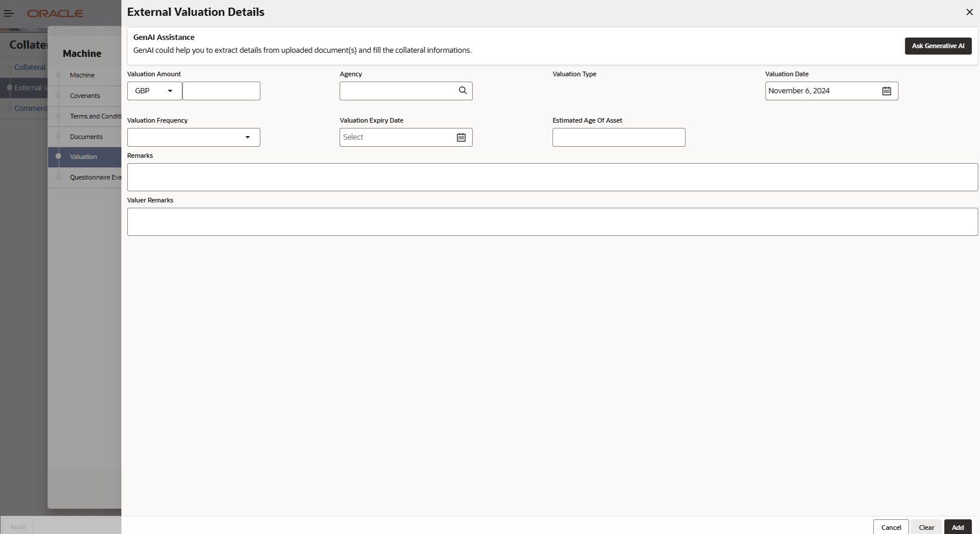Open the Questionnaire Evaluation section

[96, 177]
